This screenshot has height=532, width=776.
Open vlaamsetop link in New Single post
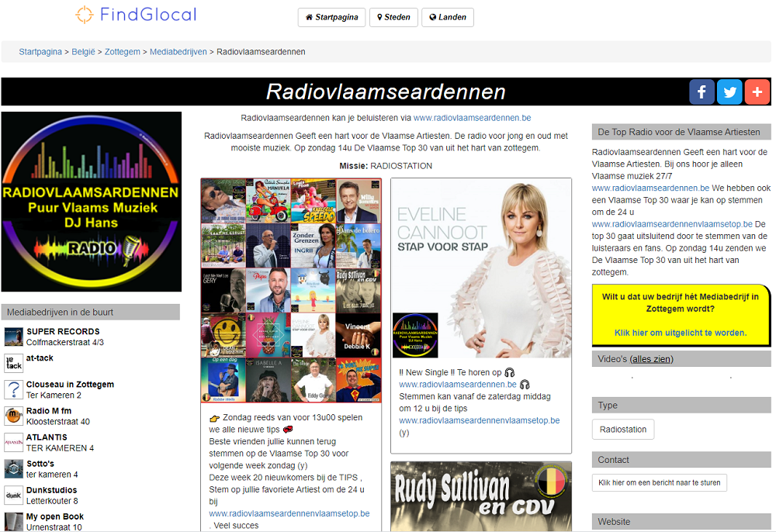(x=479, y=420)
